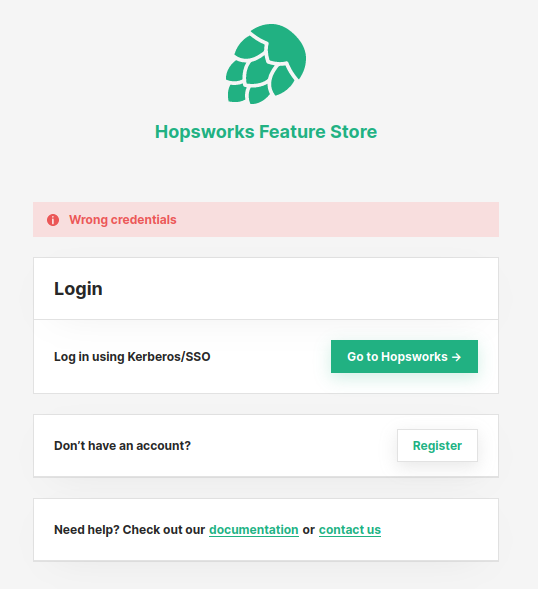Image resolution: width=538 pixels, height=589 pixels.
Task: Click the Log in using Kerberos/SSO label
Action: pyautogui.click(x=132, y=356)
